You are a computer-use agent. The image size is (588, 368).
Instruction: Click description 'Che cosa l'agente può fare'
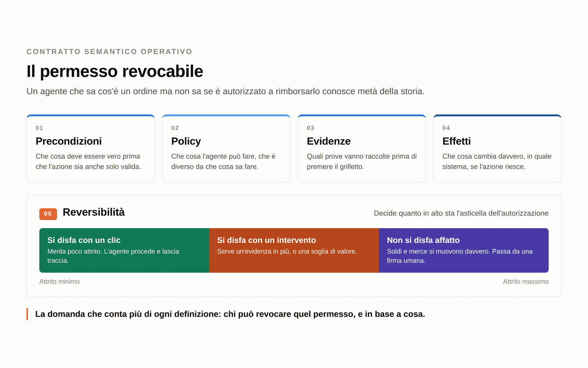pyautogui.click(x=223, y=162)
